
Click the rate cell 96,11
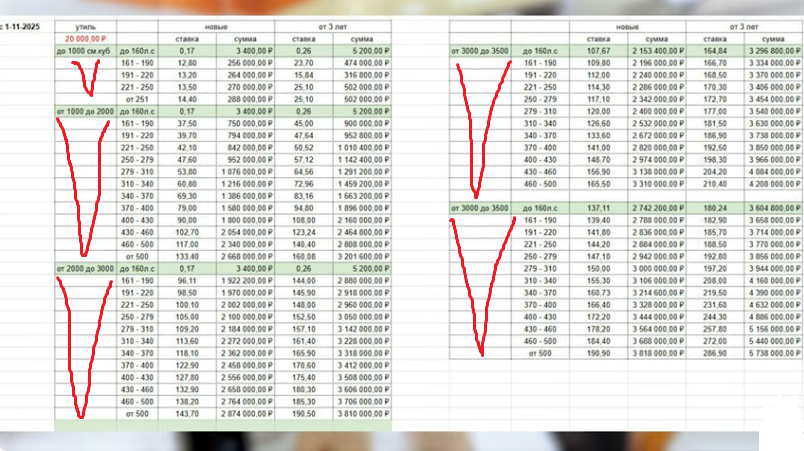point(187,281)
